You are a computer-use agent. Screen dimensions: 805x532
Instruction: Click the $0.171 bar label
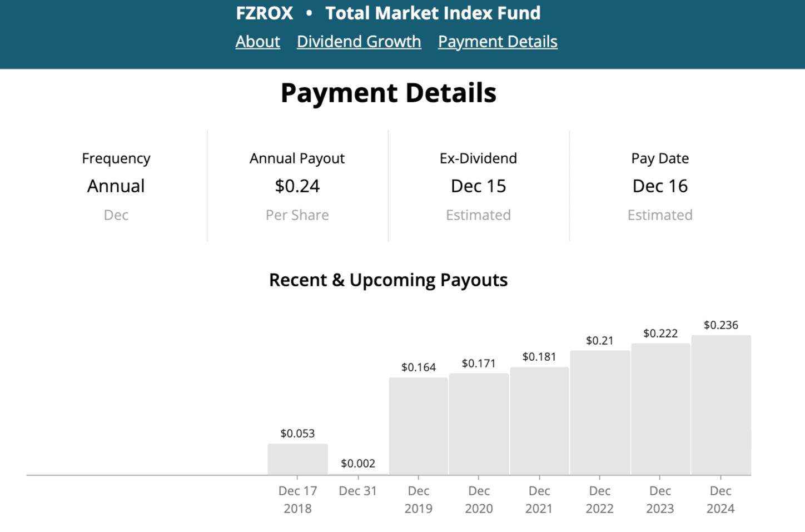pos(479,363)
